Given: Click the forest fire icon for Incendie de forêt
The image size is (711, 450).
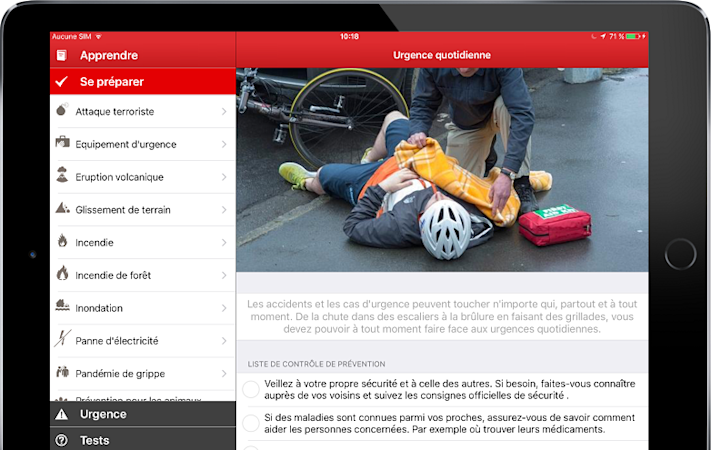Looking at the screenshot, I should (x=63, y=273).
